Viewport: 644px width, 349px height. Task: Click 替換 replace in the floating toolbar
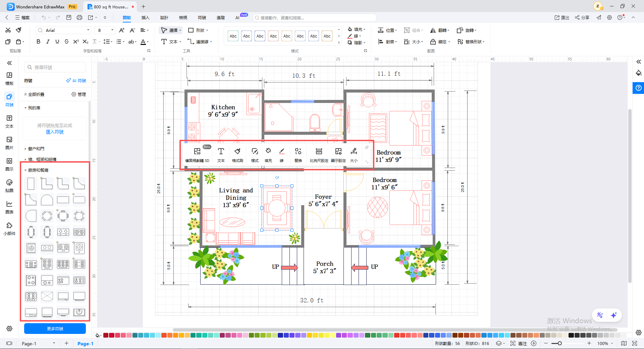pyautogui.click(x=298, y=155)
